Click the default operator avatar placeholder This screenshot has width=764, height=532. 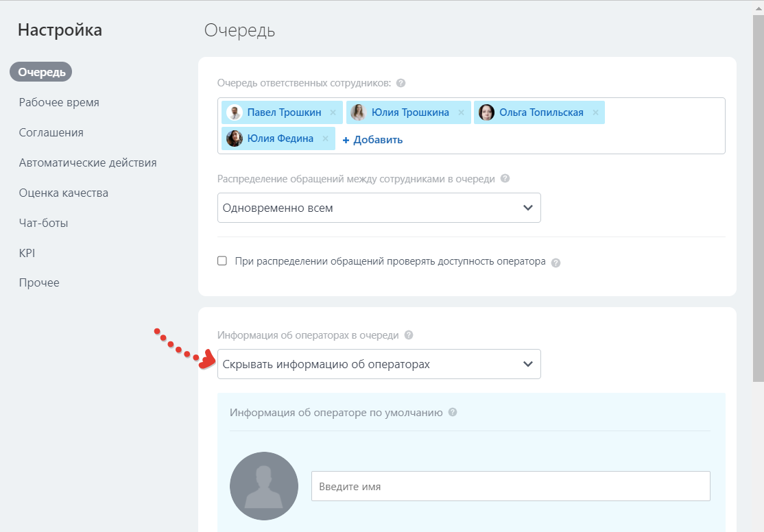pyautogui.click(x=264, y=486)
